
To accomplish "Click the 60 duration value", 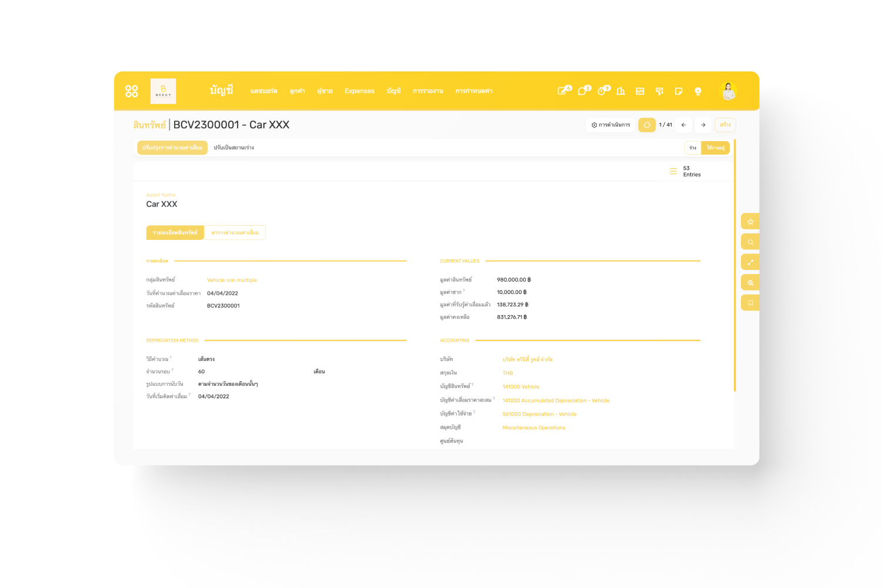I will click(202, 372).
